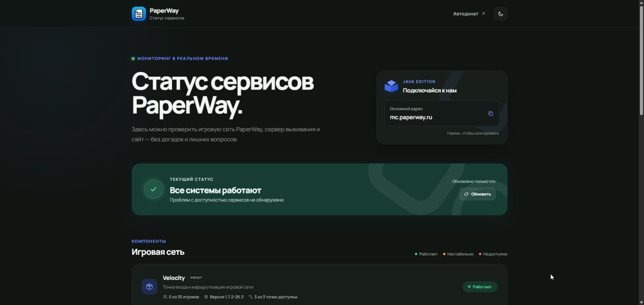The image size is (644, 305).
Task: Click the Мониторинг в реальном времени label
Action: [x=183, y=59]
